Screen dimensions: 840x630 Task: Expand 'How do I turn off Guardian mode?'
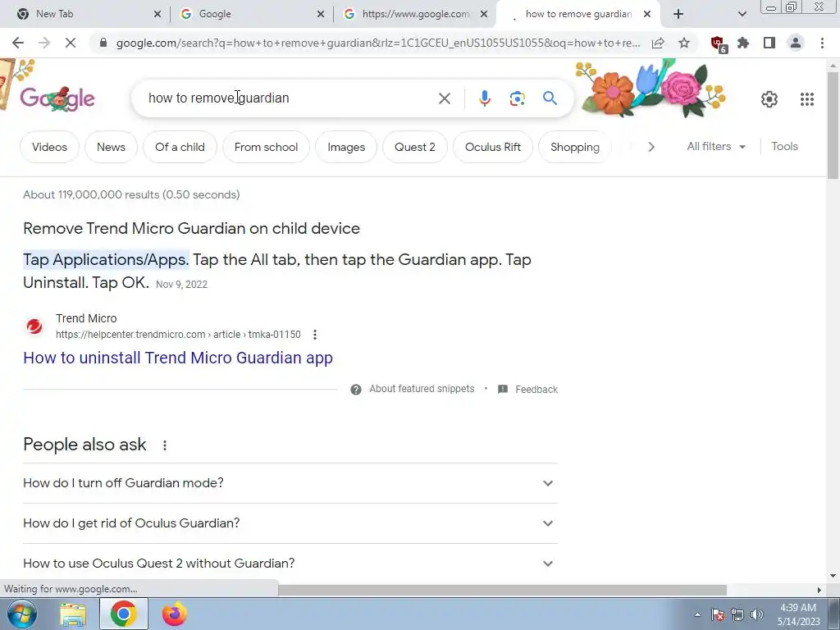(290, 483)
